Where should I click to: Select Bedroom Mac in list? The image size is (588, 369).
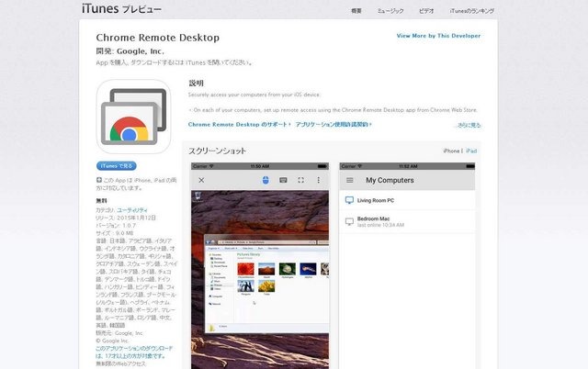coord(407,221)
